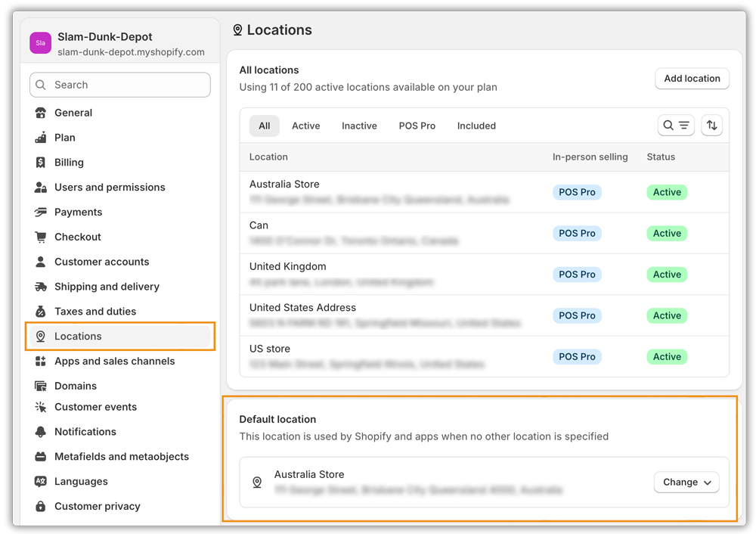Click the settings Search field
Image resolution: width=756 pixels, height=534 pixels.
click(x=121, y=85)
